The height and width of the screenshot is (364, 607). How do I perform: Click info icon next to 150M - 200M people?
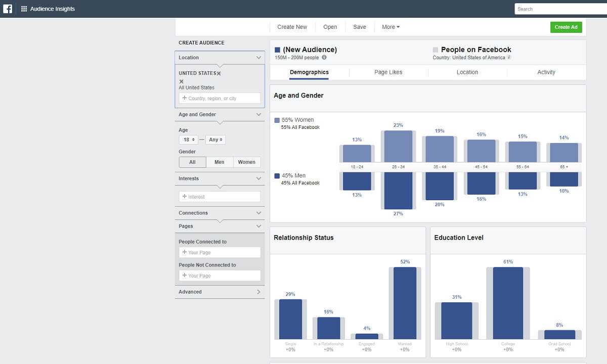click(x=324, y=58)
